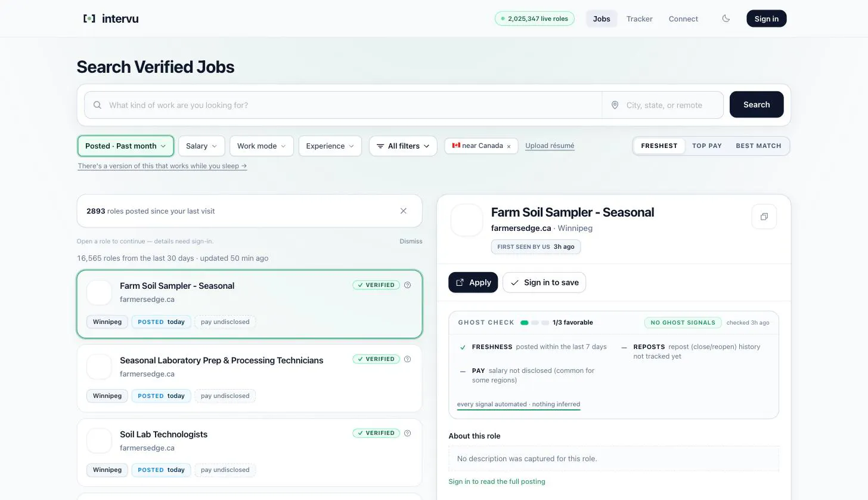
Task: Click the Farm Soil Sampler - Seasonal details title
Action: (572, 212)
